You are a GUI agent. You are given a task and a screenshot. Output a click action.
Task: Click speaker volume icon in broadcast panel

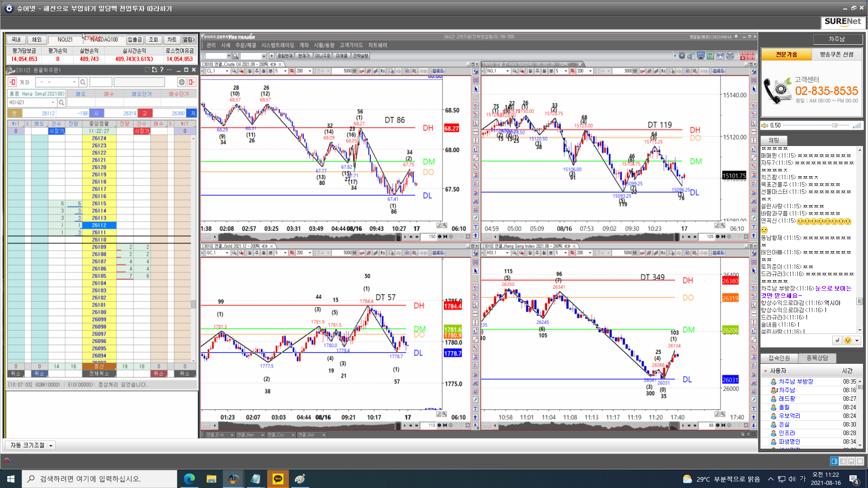pyautogui.click(x=764, y=126)
